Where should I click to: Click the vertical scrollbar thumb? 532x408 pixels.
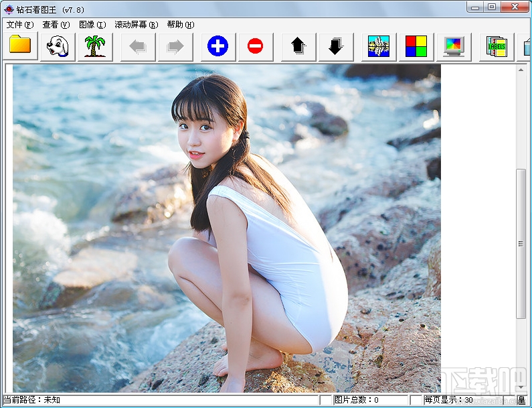(x=521, y=244)
